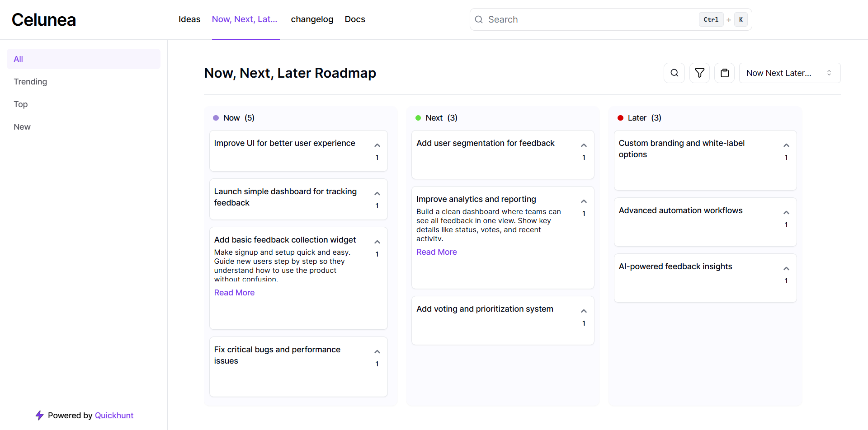This screenshot has height=430, width=868.
Task: Open card Custom branding and white-label options
Action: (x=705, y=160)
